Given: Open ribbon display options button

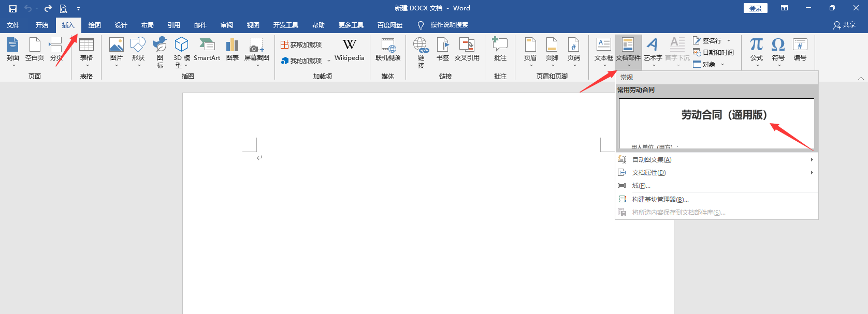Looking at the screenshot, I should coord(784,8).
